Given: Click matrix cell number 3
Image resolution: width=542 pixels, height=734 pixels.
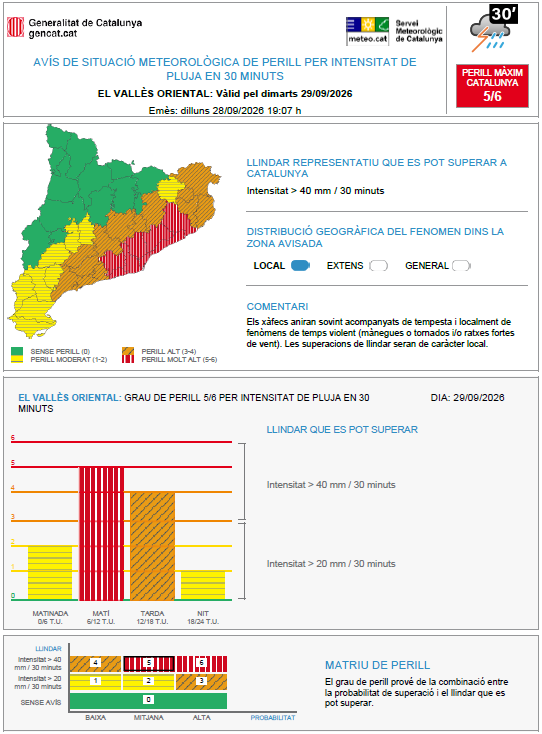Looking at the screenshot, I should 202,682.
